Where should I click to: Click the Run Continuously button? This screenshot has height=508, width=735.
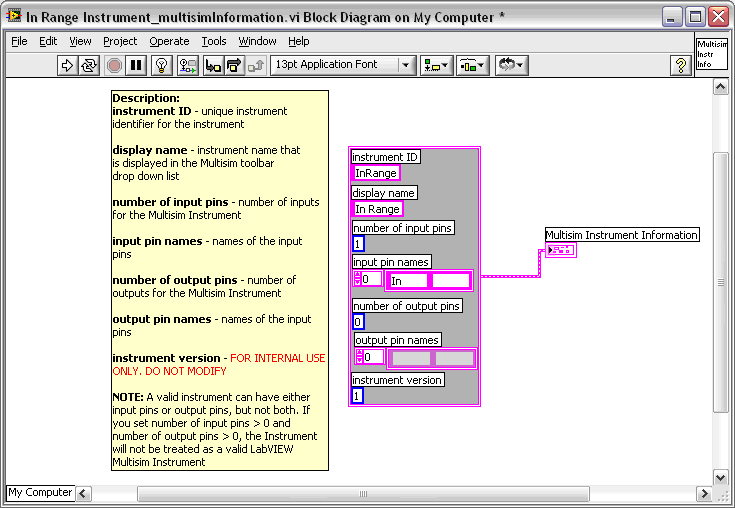90,65
